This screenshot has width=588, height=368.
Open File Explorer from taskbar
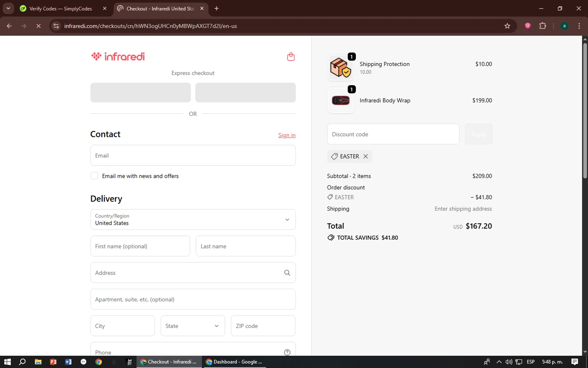pyautogui.click(x=38, y=362)
